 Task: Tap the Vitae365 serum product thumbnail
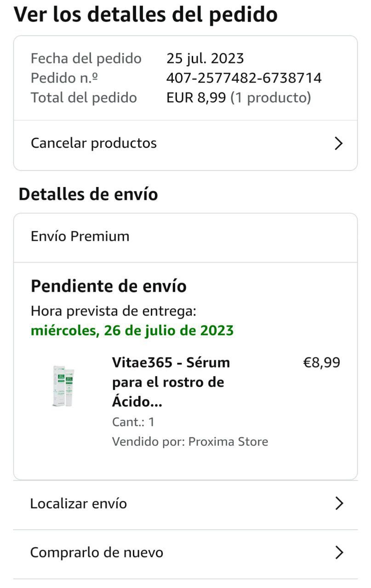point(64,386)
